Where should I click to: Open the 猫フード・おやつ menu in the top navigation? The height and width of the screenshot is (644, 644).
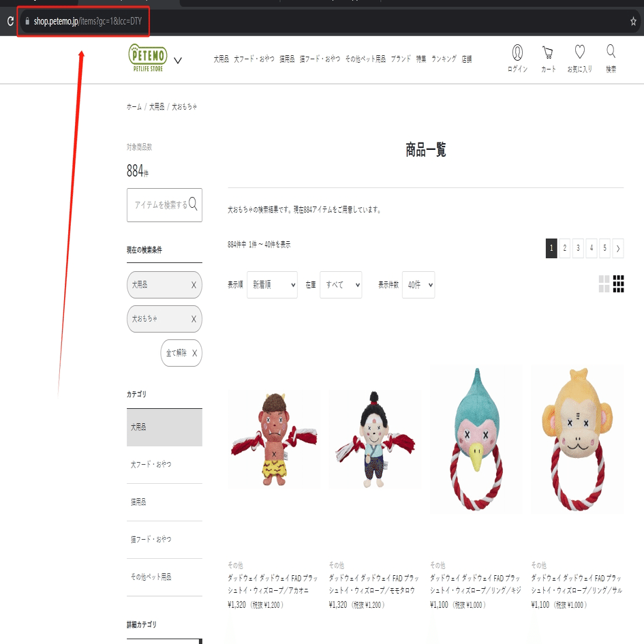pyautogui.click(x=320, y=59)
